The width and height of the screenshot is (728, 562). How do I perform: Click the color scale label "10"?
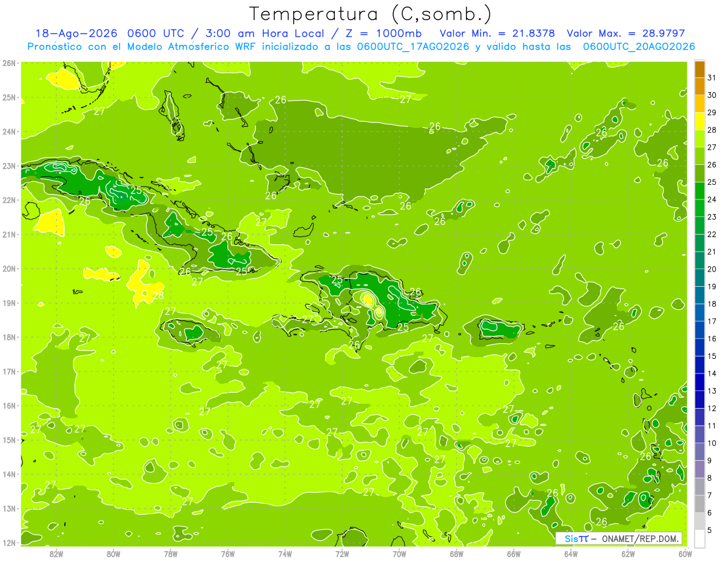click(x=712, y=443)
